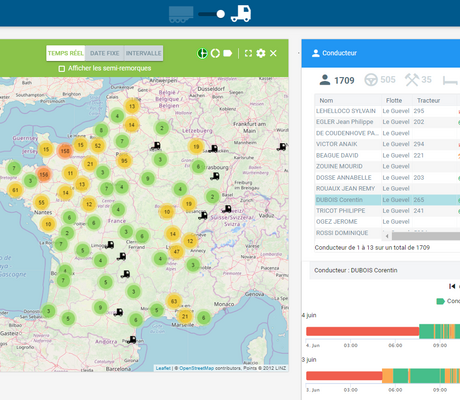Filter by steering wheel driving count 505
The height and width of the screenshot is (400, 460).
380,80
